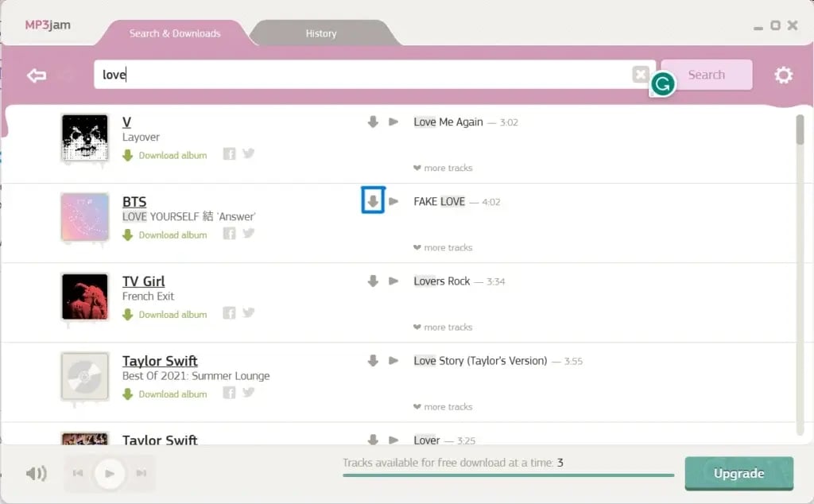Switch to the History tab

click(x=321, y=33)
